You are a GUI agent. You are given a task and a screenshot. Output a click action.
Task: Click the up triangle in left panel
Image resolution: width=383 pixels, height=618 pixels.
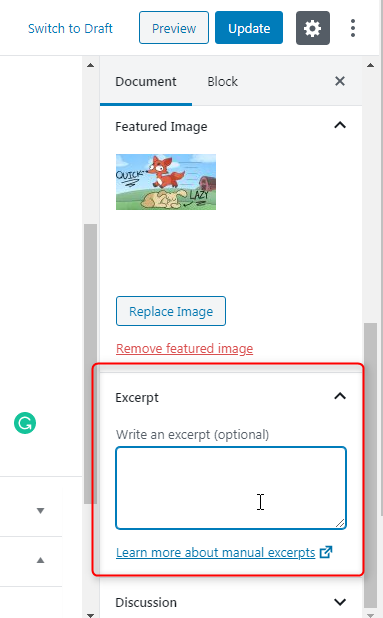coord(40,560)
